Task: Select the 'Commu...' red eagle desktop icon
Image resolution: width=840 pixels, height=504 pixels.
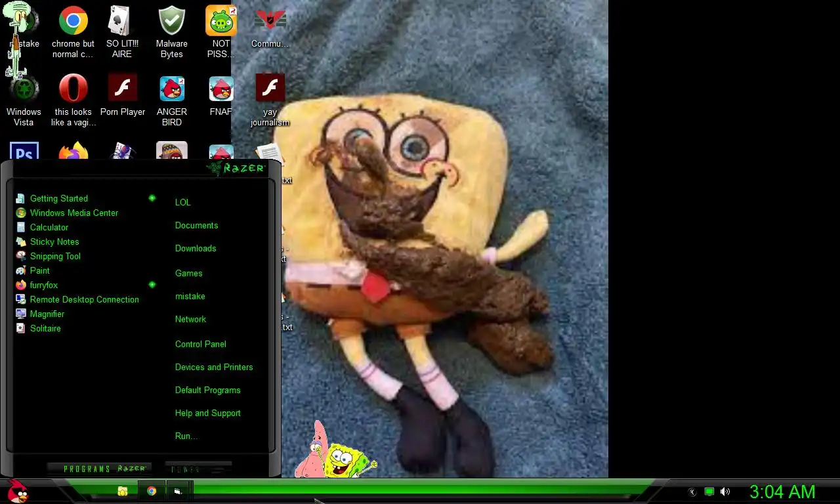Action: [270, 28]
